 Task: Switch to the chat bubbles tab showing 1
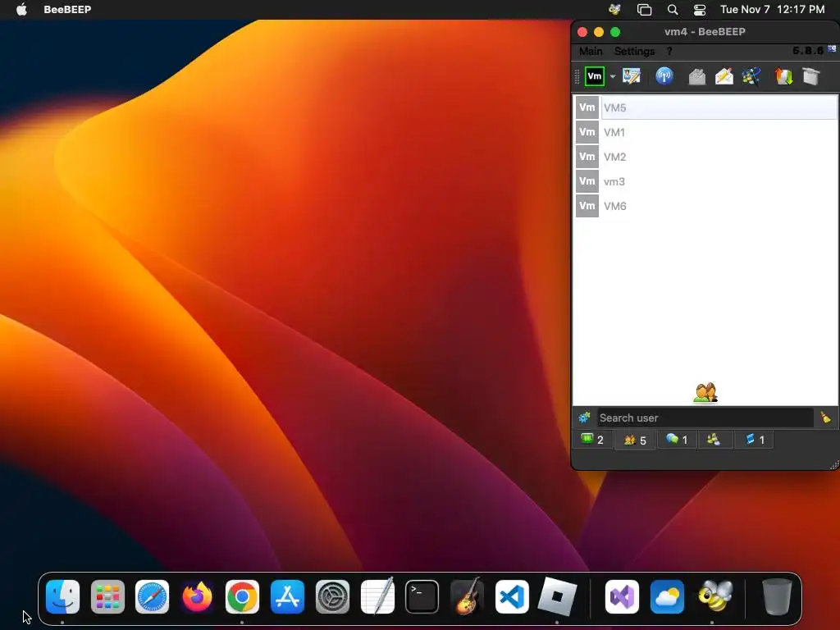677,440
